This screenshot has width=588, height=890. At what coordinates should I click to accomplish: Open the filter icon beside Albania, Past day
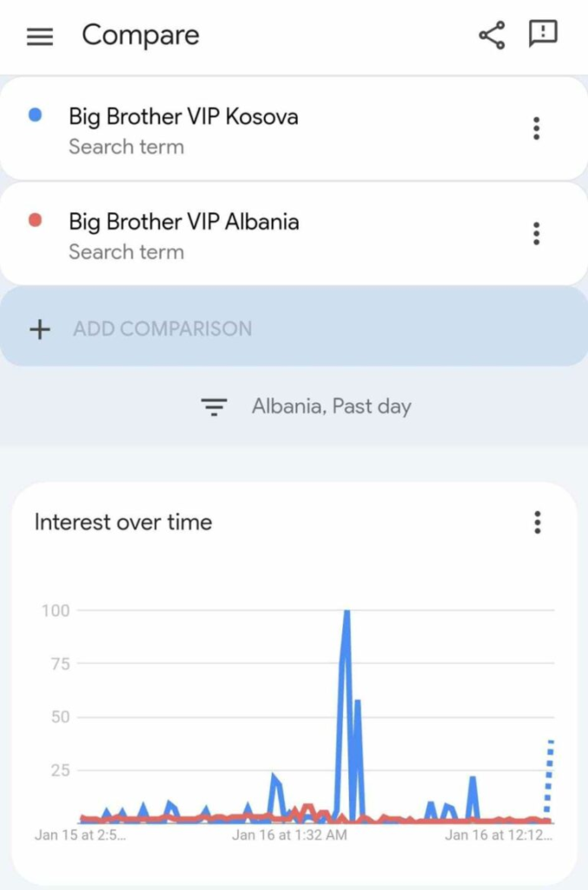[214, 407]
